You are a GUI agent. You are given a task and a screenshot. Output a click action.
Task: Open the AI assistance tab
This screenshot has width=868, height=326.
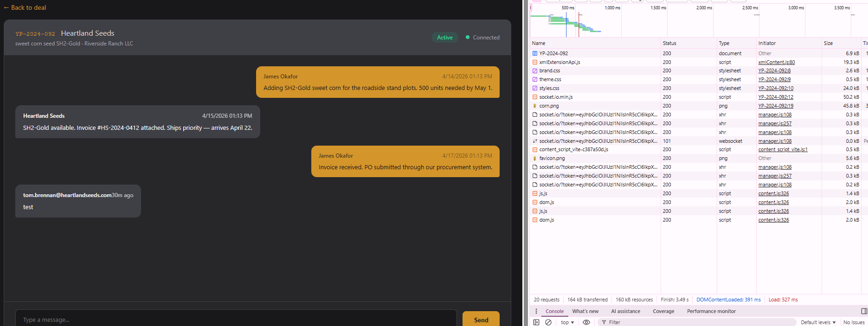(x=625, y=311)
